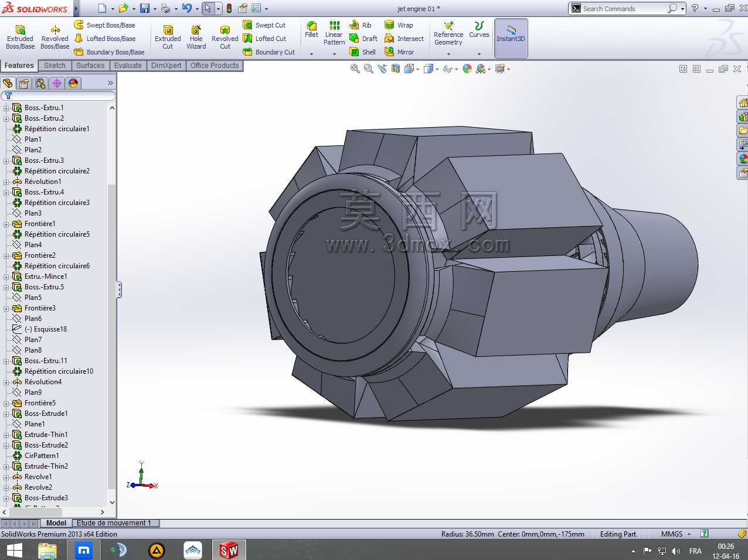Open Edit Appearance color ball
The height and width of the screenshot is (560, 748).
click(x=467, y=69)
